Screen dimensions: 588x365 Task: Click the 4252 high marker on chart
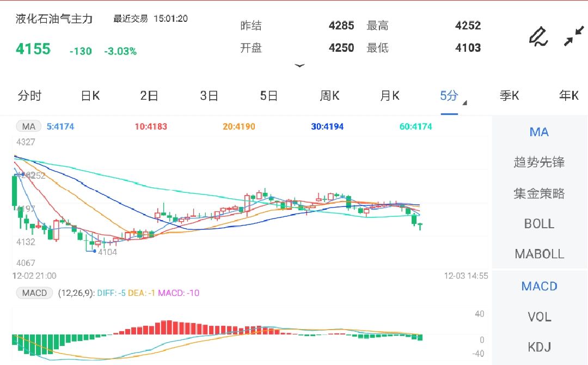[35, 175]
